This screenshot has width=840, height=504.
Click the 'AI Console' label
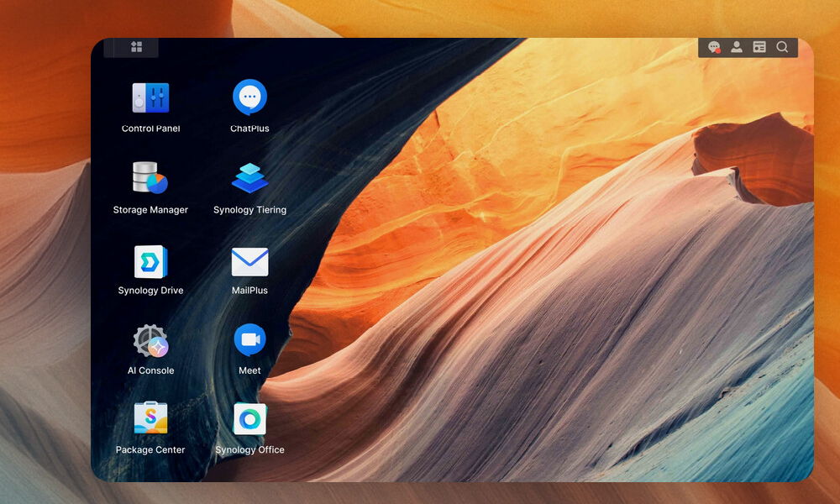pos(150,370)
